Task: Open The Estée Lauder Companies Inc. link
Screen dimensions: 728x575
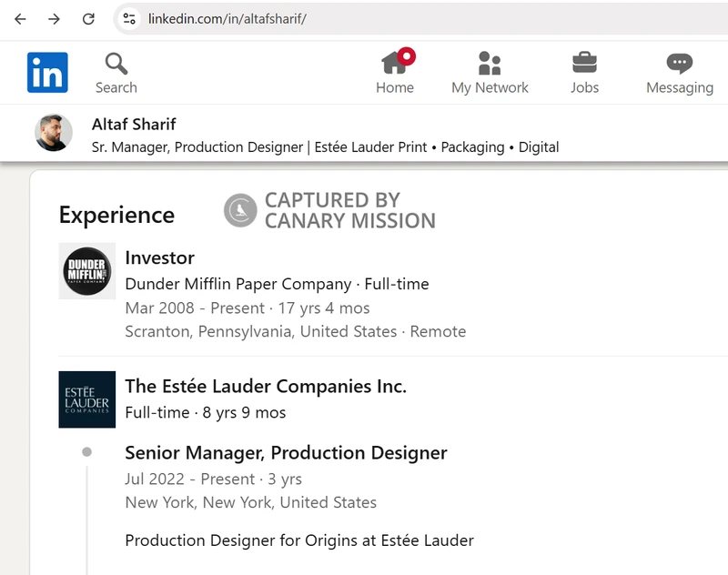Action: coord(266,386)
